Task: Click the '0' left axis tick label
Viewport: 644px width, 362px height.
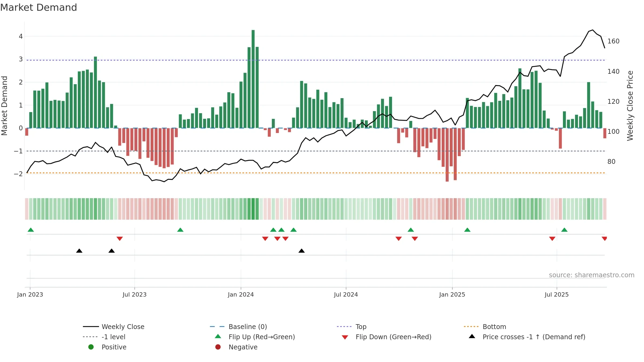Action: pos(21,128)
